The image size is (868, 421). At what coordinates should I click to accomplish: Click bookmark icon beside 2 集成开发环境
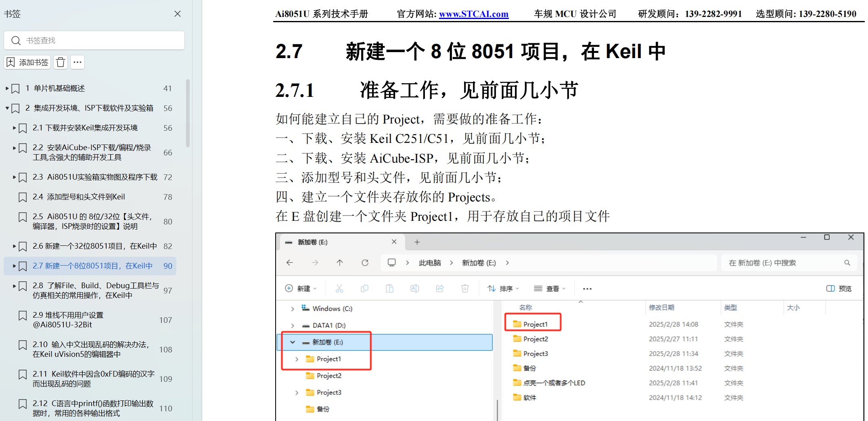[x=16, y=108]
